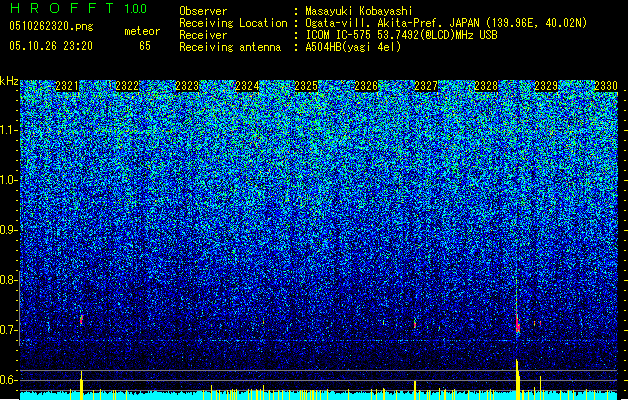Click the small red meteor echo near 2327
Screen dimensions: 629x400
[415, 323]
